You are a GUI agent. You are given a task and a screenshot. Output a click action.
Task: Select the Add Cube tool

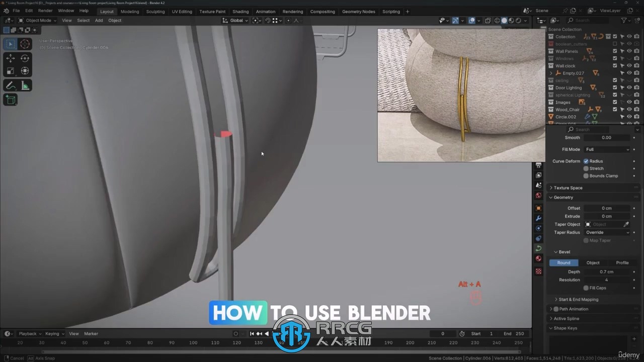click(x=11, y=100)
